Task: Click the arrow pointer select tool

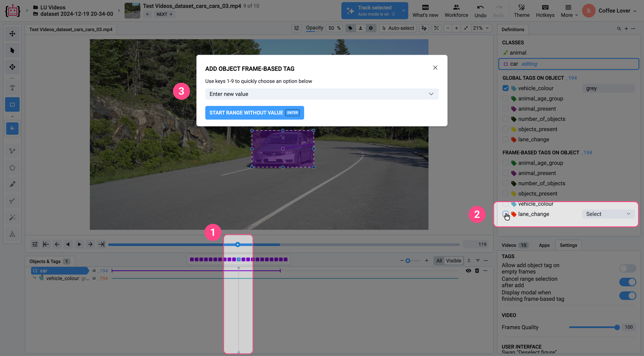Action: [12, 50]
